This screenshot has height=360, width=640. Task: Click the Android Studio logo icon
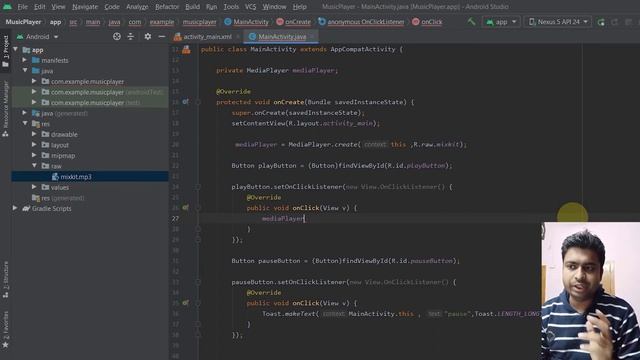[7, 7]
